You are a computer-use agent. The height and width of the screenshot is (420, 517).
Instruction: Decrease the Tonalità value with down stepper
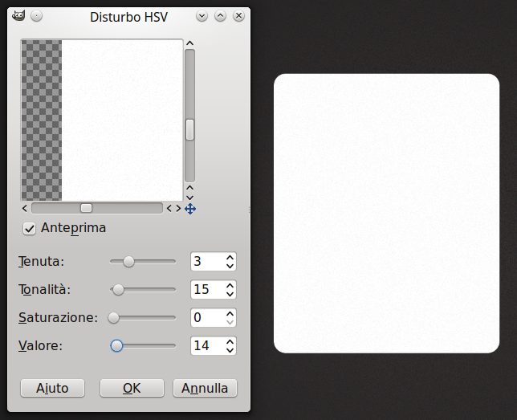(230, 294)
